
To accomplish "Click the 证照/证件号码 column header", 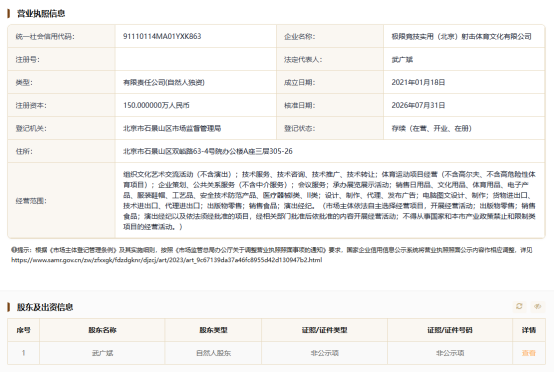I will tap(450, 330).
